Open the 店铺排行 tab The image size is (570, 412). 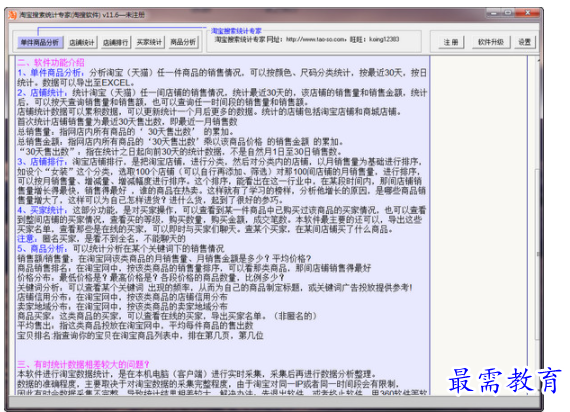click(x=115, y=43)
